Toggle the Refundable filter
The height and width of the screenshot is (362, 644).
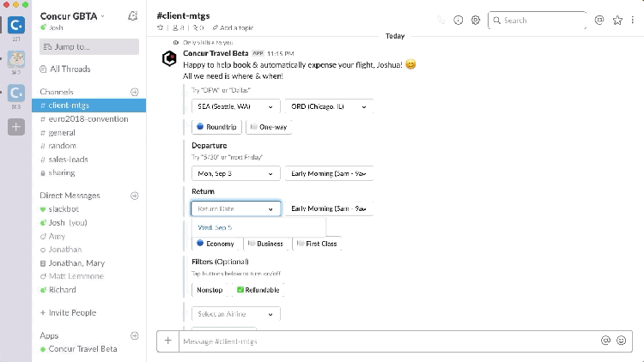(x=258, y=290)
